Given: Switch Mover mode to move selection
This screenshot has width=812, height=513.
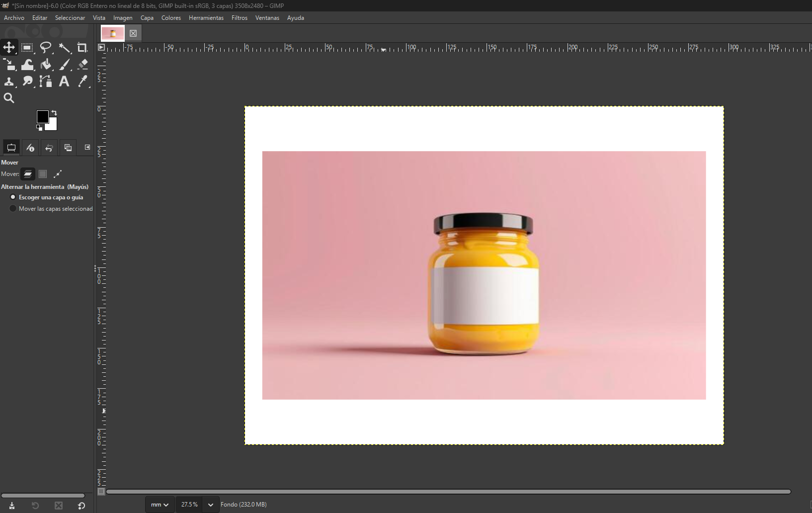Looking at the screenshot, I should coord(42,174).
